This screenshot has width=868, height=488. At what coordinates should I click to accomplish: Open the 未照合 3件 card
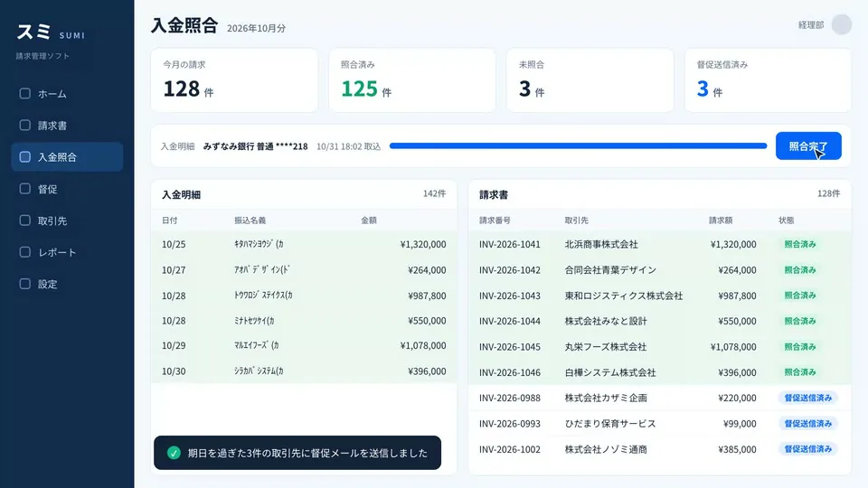click(590, 80)
